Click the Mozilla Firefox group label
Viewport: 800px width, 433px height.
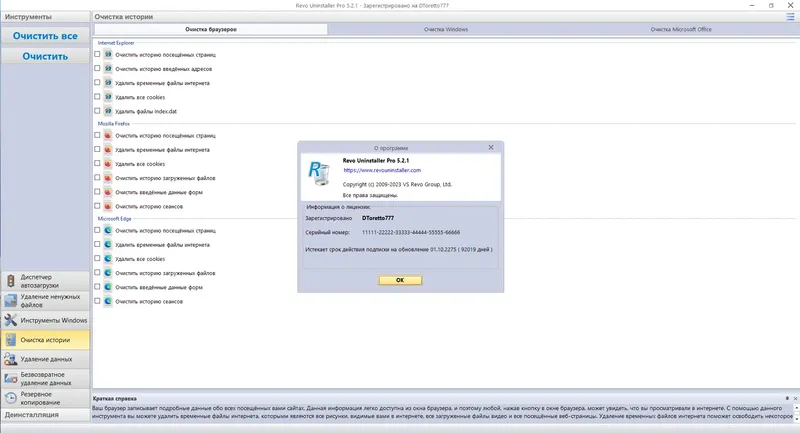tap(114, 123)
